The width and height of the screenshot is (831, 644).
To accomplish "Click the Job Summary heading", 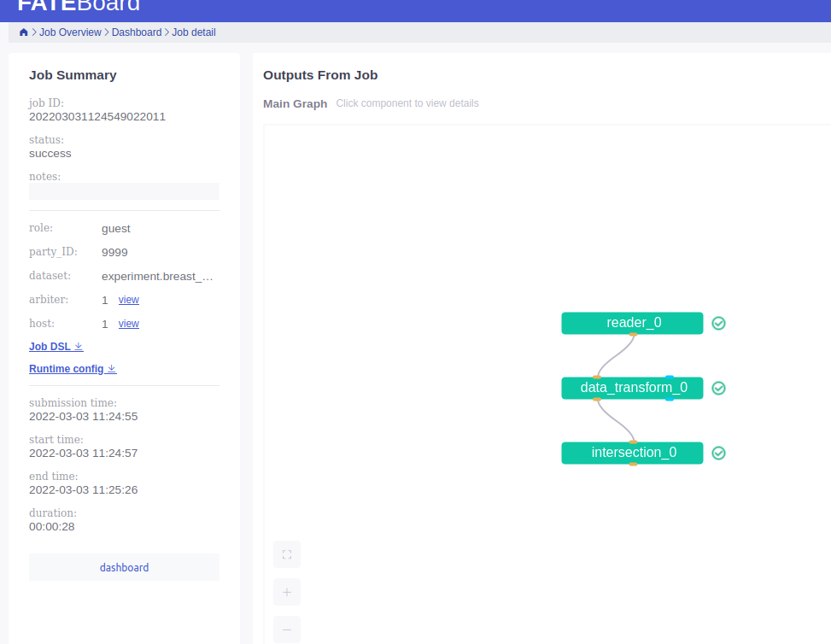I will coord(73,75).
